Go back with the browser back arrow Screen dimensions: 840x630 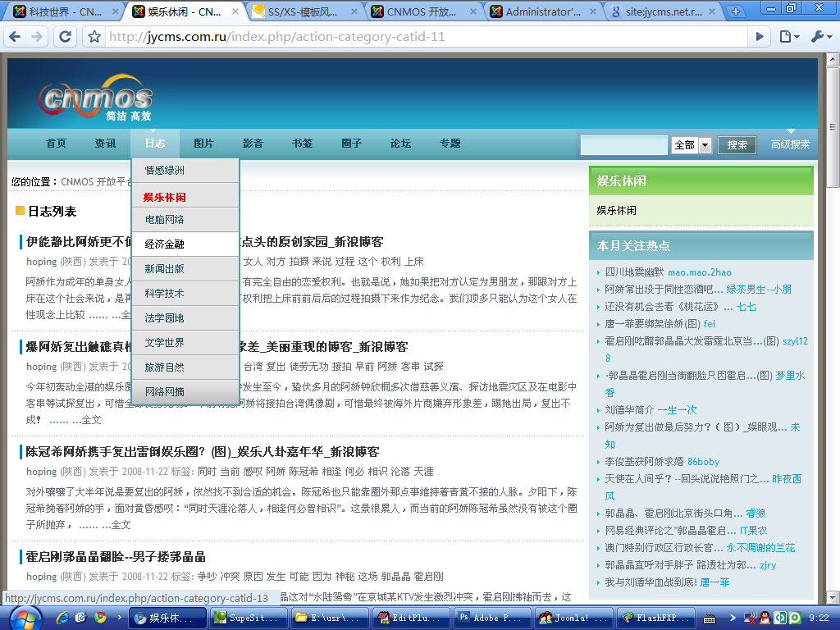15,36
